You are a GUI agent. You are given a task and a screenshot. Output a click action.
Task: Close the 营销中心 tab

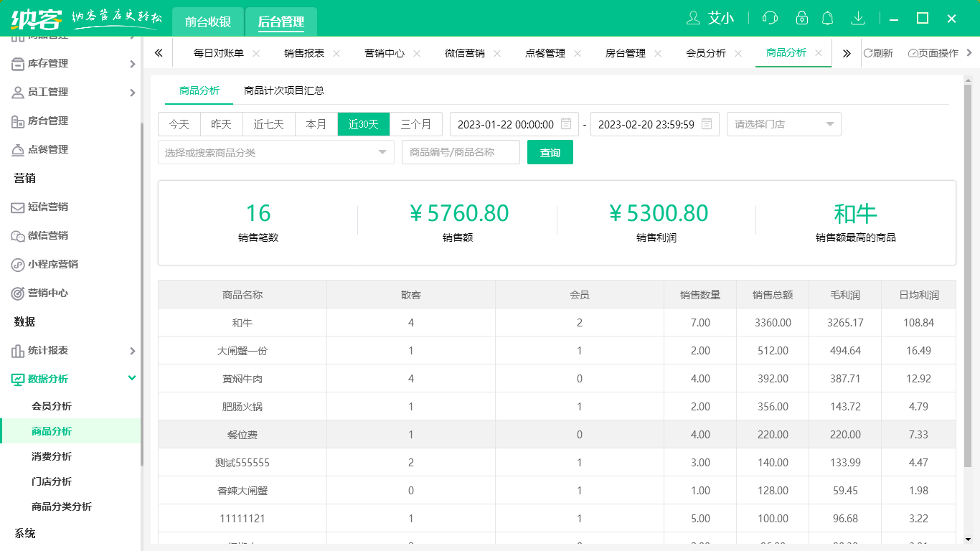pyautogui.click(x=417, y=53)
